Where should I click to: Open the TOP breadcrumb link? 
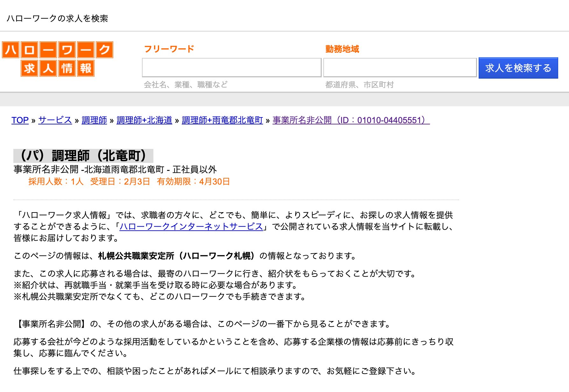(x=20, y=120)
